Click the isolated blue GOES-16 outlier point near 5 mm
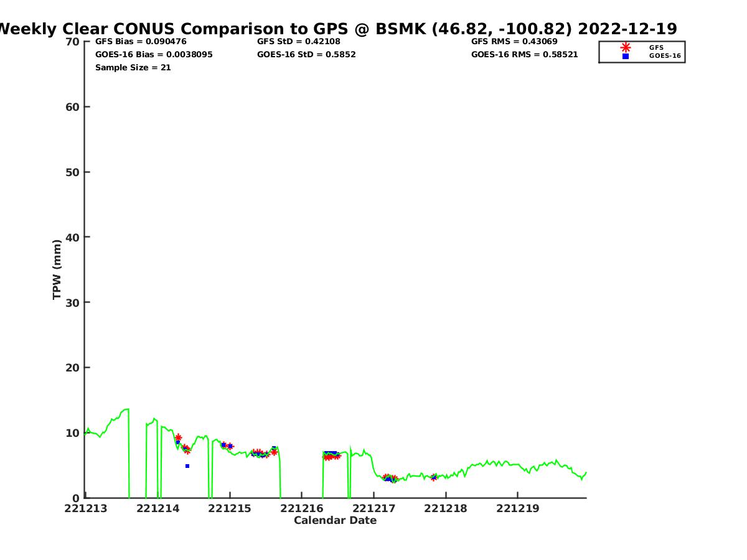This screenshot has height=560, width=747. point(187,466)
